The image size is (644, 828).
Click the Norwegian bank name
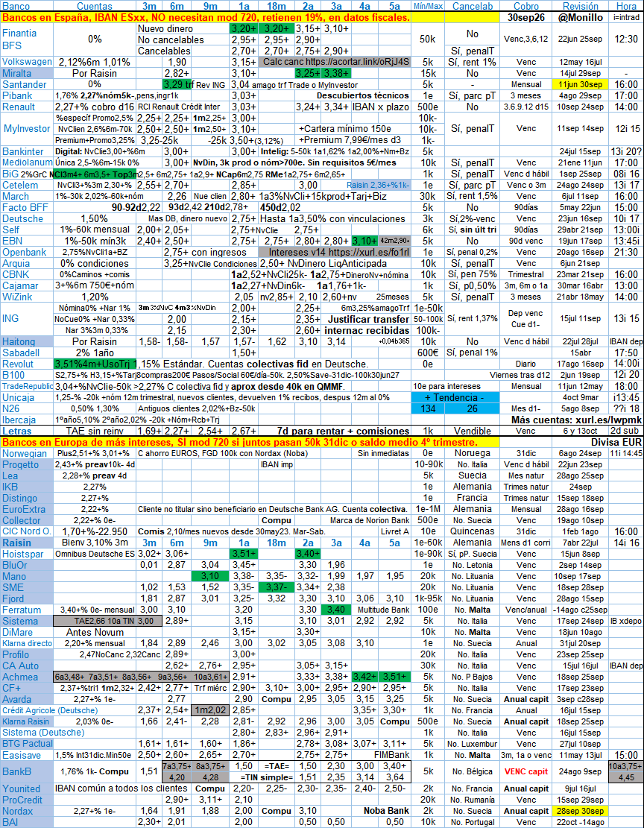coord(25,454)
